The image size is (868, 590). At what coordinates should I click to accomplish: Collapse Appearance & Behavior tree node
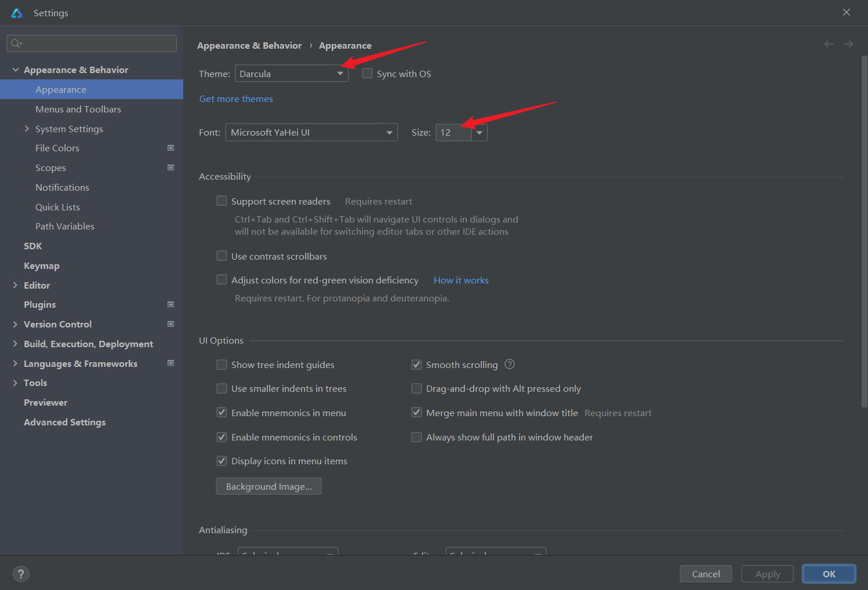(15, 70)
